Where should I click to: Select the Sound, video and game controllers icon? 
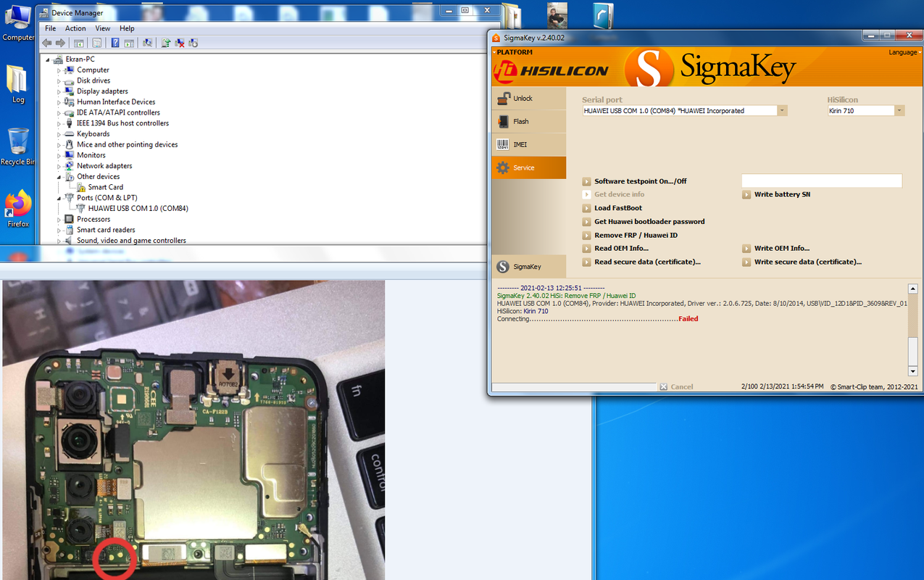70,241
